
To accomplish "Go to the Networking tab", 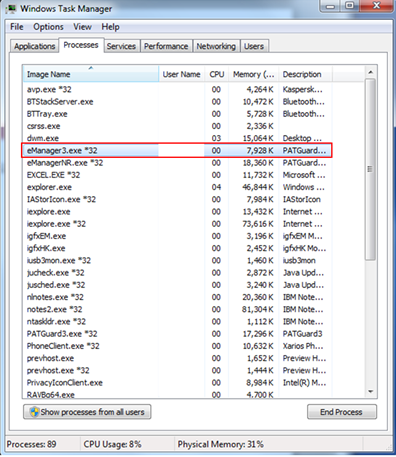I will (216, 46).
